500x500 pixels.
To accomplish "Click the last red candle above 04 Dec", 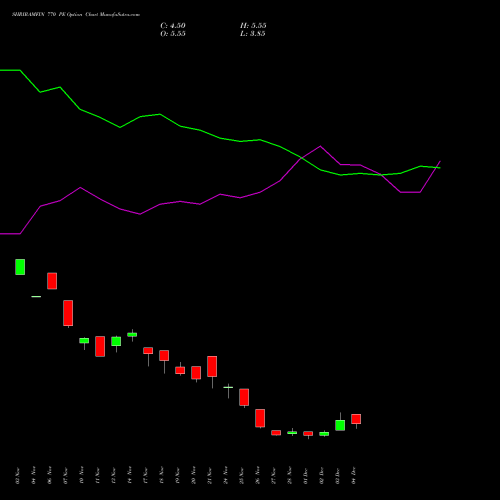I will 356,419.
